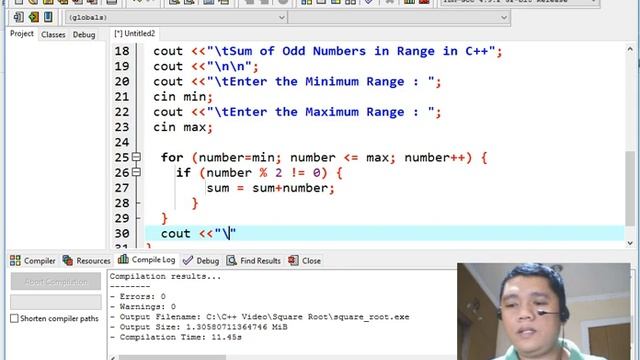Image resolution: width=640 pixels, height=360 pixels.
Task: Switch to the Project sidebar tab
Action: (22, 34)
